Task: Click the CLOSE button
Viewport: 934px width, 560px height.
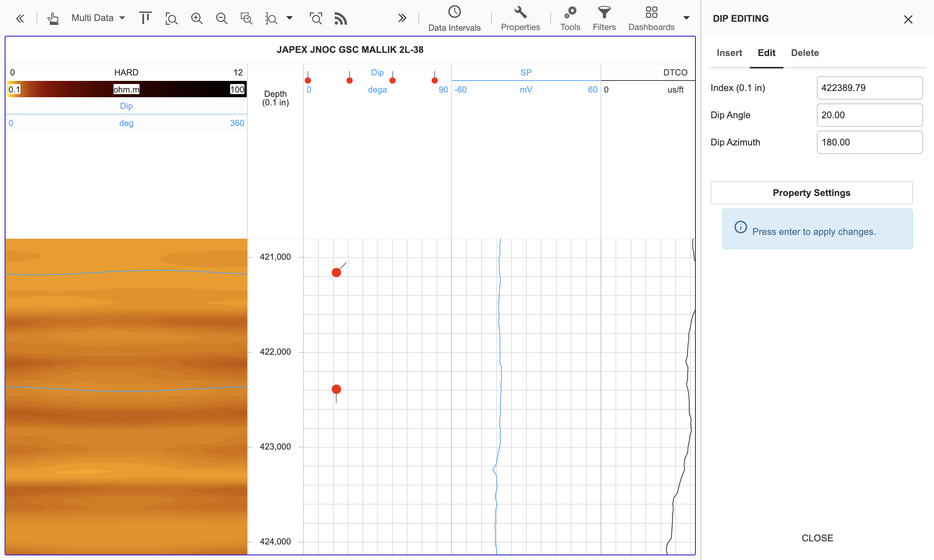Action: 817,538
